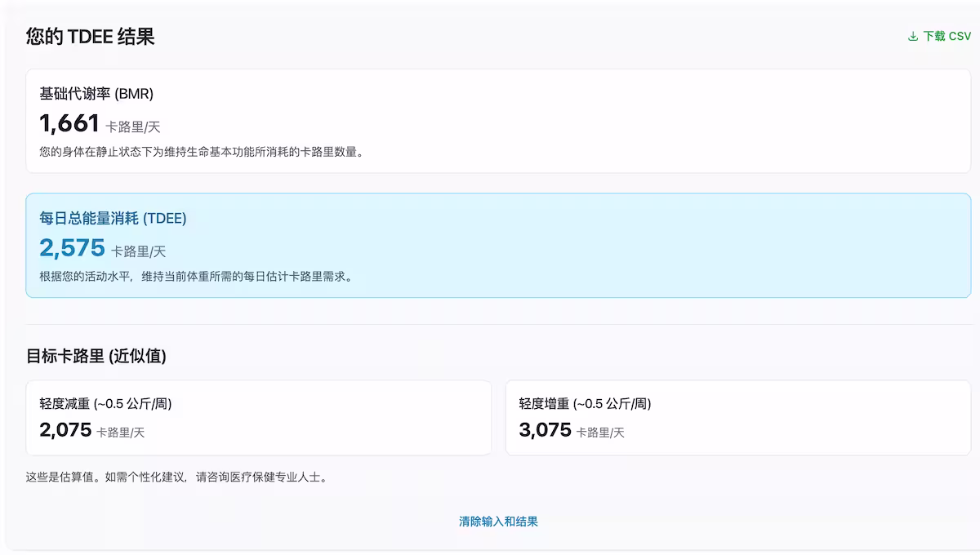This screenshot has width=980, height=555.
Task: Click the 您的 TDEE 结果 heading
Action: (90, 36)
